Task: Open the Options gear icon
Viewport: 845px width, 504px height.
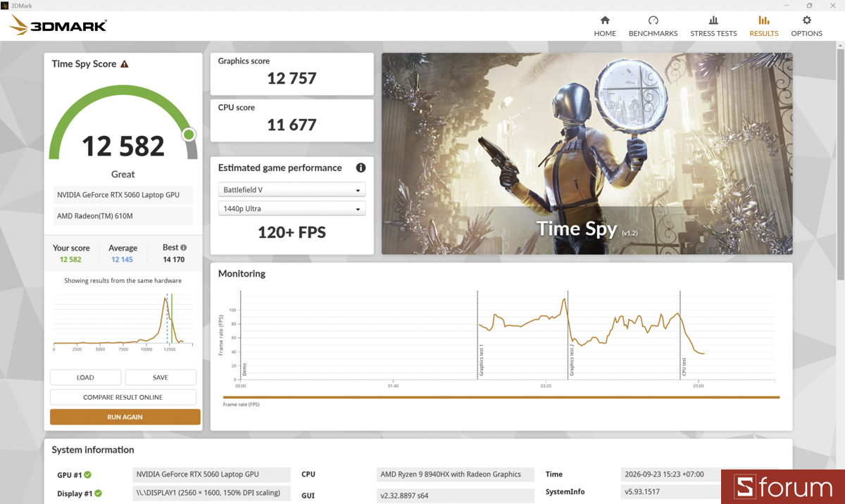Action: point(806,20)
